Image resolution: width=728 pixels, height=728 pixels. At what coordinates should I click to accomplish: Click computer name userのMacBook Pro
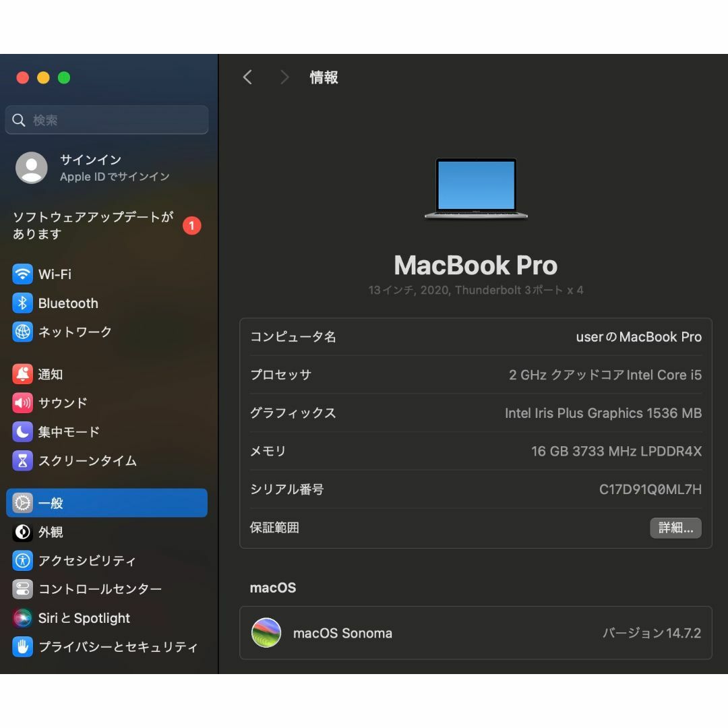[x=639, y=336]
